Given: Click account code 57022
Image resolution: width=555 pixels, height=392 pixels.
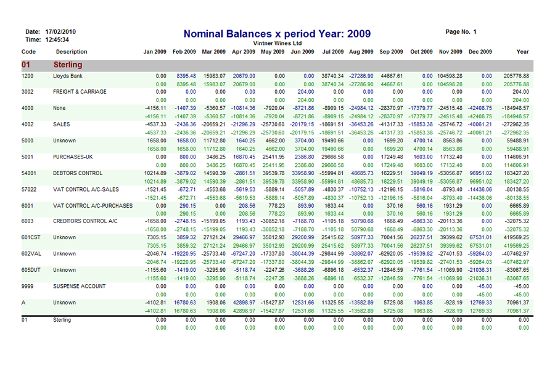Looking at the screenshot, I should pyautogui.click(x=28, y=190).
